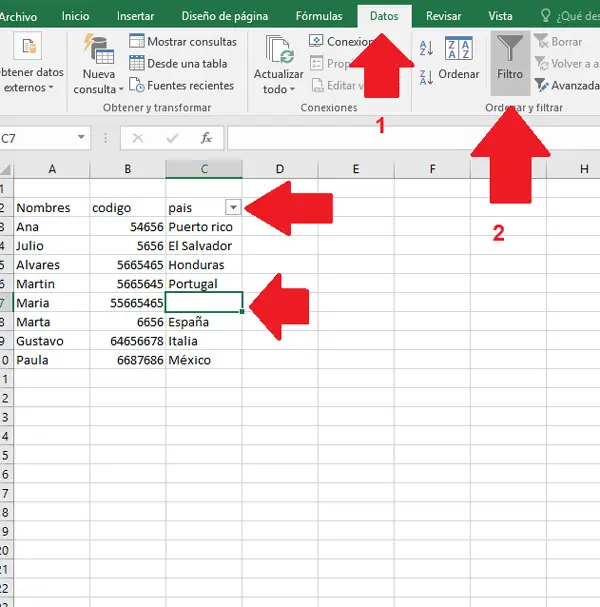Click the select-all corner of the sheet
The width and height of the screenshot is (600, 607).
pyautogui.click(x=6, y=169)
